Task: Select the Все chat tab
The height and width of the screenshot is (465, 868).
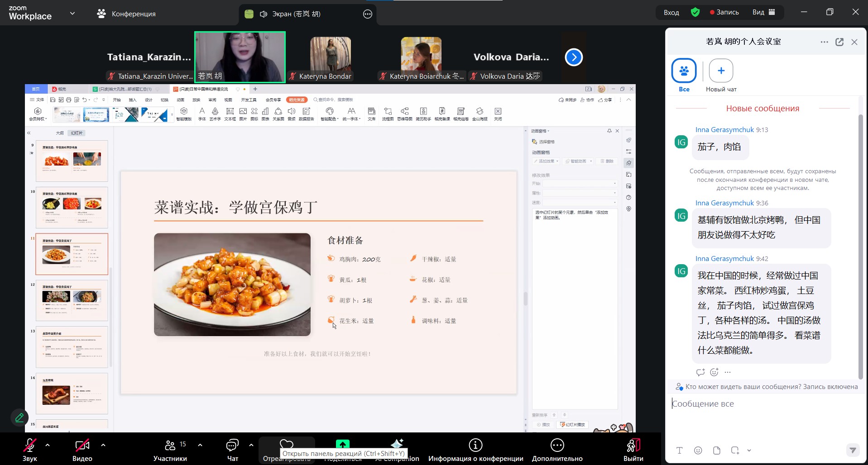Action: 684,75
